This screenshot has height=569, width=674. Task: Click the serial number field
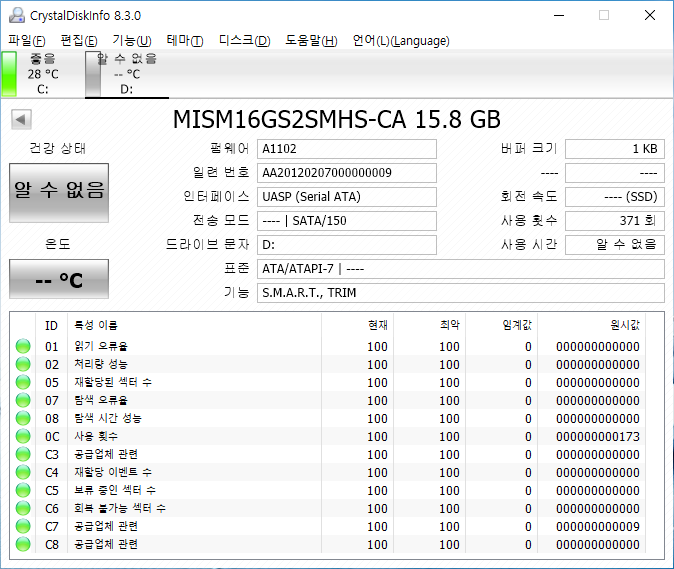click(346, 173)
